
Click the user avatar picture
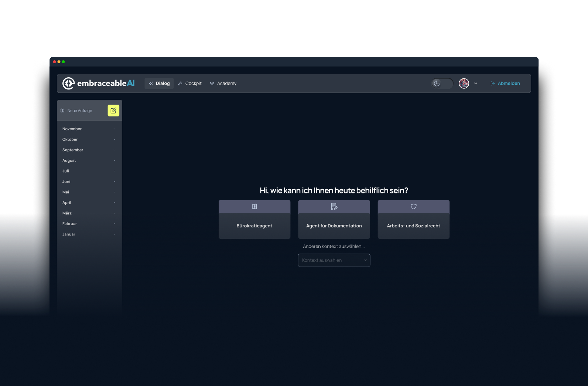tap(464, 84)
